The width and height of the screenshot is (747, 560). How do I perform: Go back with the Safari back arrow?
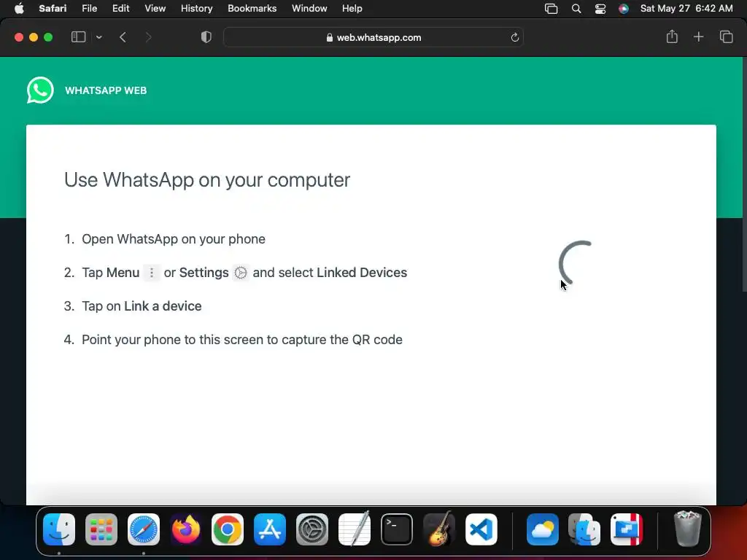point(123,37)
